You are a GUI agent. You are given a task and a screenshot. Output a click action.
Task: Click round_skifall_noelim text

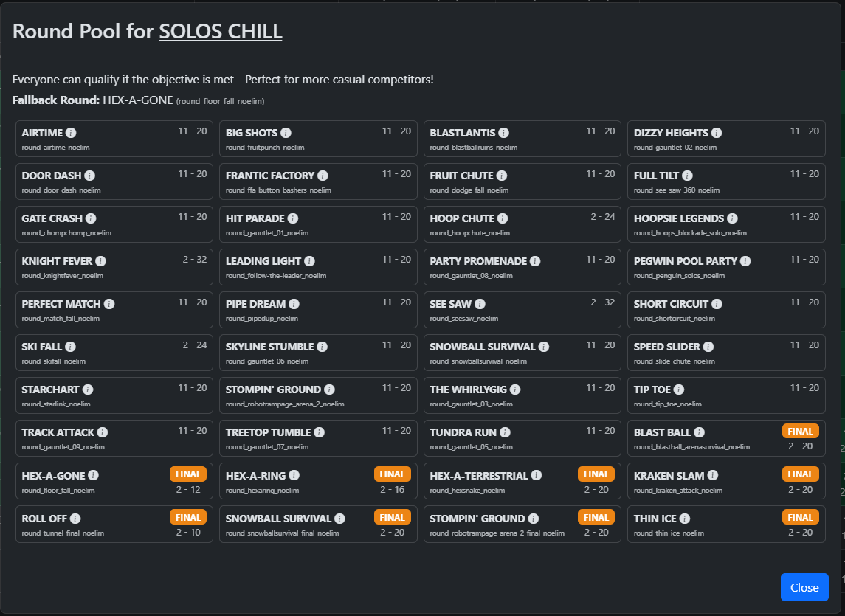click(53, 361)
